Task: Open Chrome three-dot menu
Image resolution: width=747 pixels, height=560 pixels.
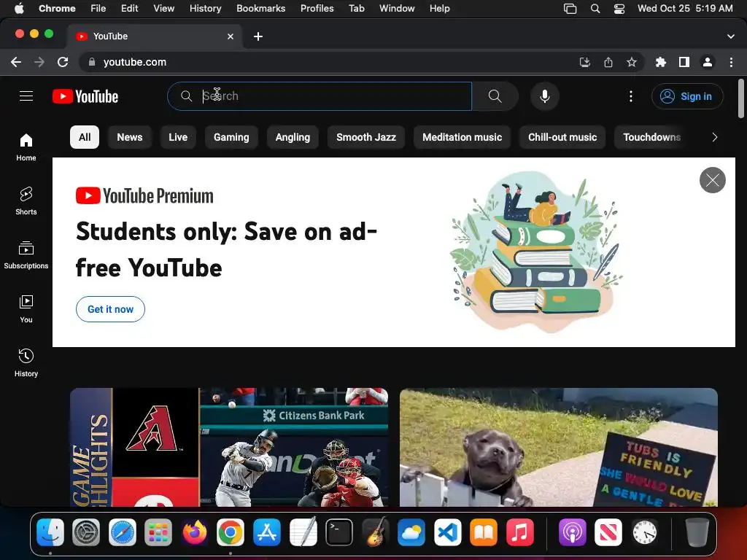Action: pos(731,62)
